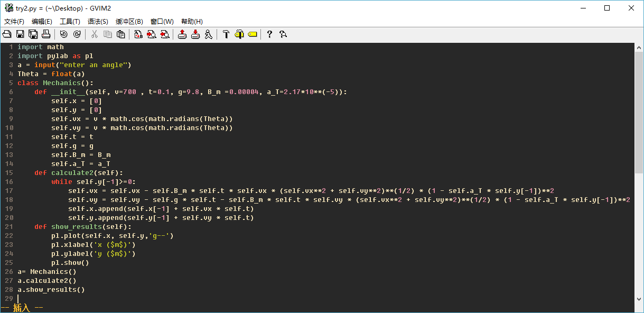Click the 'def __init__' line

191,92
